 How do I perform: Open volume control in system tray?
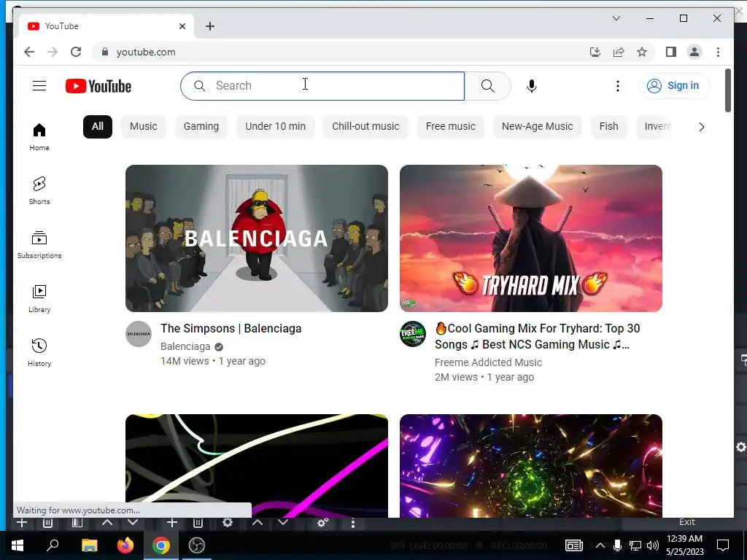(x=653, y=545)
